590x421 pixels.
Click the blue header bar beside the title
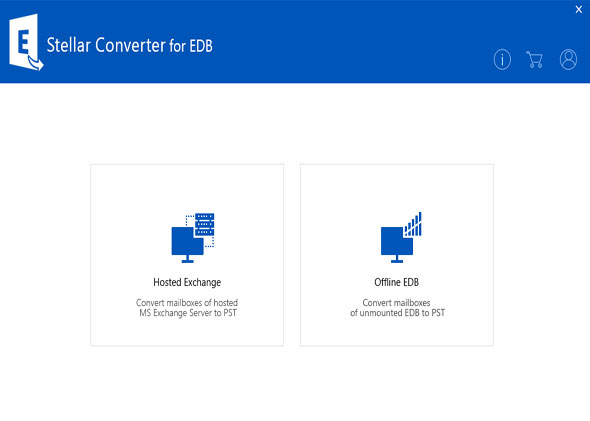tap(350, 41)
